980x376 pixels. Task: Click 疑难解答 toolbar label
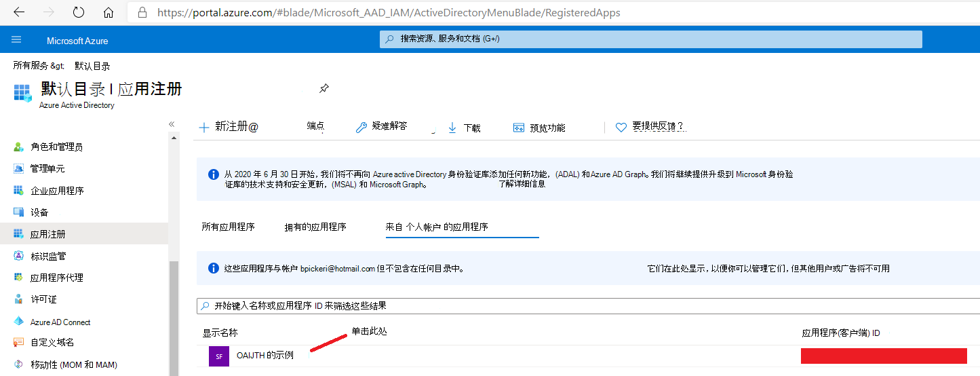click(x=390, y=126)
